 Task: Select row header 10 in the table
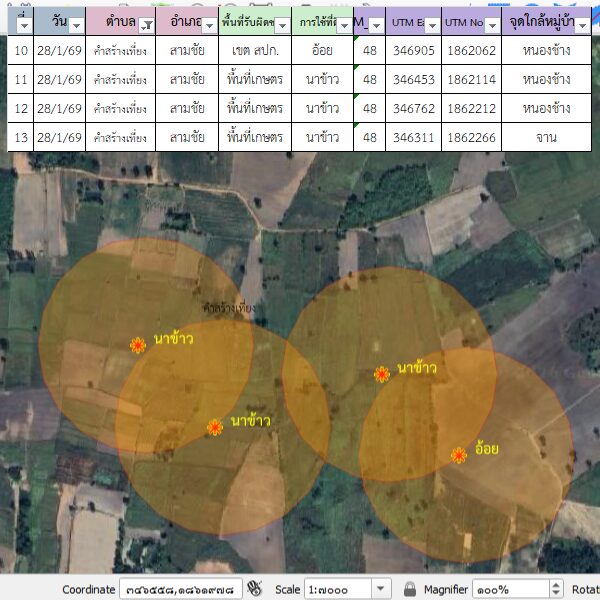(x=21, y=50)
